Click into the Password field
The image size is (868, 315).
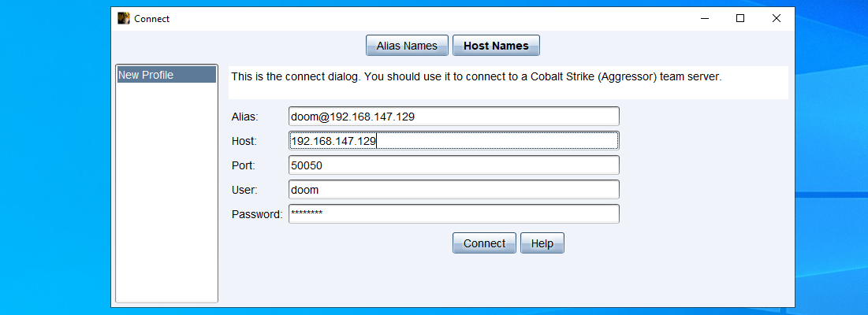(453, 214)
